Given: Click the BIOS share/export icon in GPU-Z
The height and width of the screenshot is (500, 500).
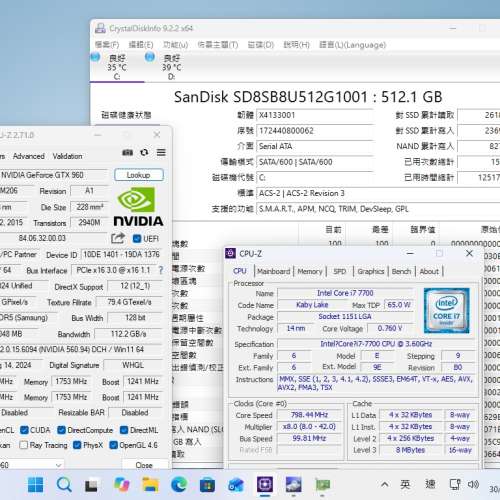Looking at the screenshot, I should tap(118, 238).
